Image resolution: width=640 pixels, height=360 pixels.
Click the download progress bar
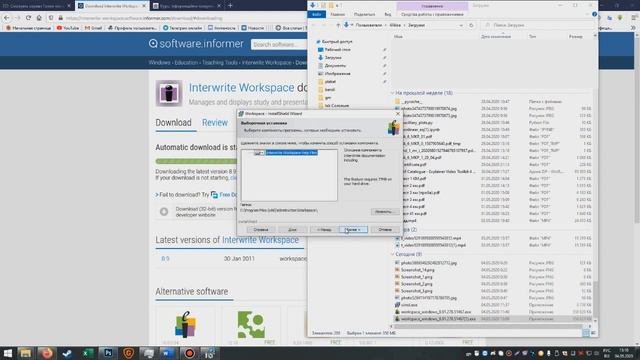tap(196, 161)
